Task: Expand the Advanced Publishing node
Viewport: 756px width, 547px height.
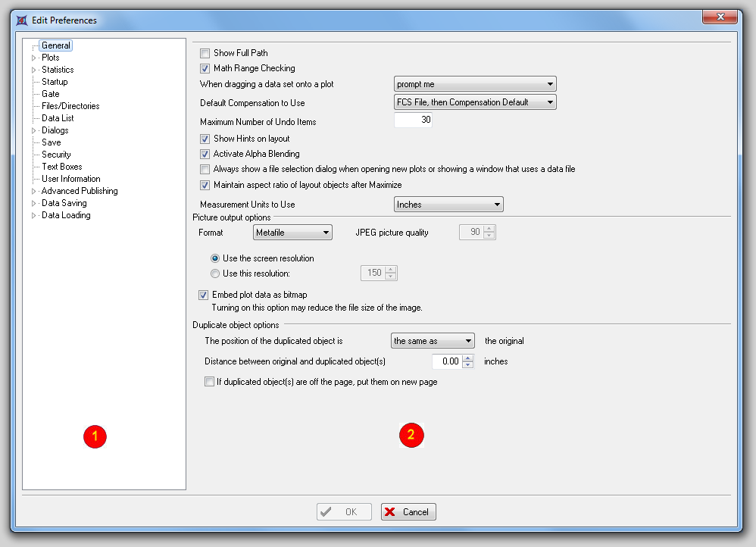Action: pyautogui.click(x=34, y=191)
